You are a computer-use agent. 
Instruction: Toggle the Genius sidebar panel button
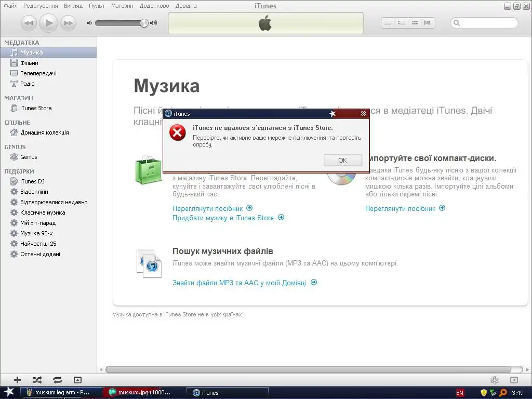click(x=514, y=380)
